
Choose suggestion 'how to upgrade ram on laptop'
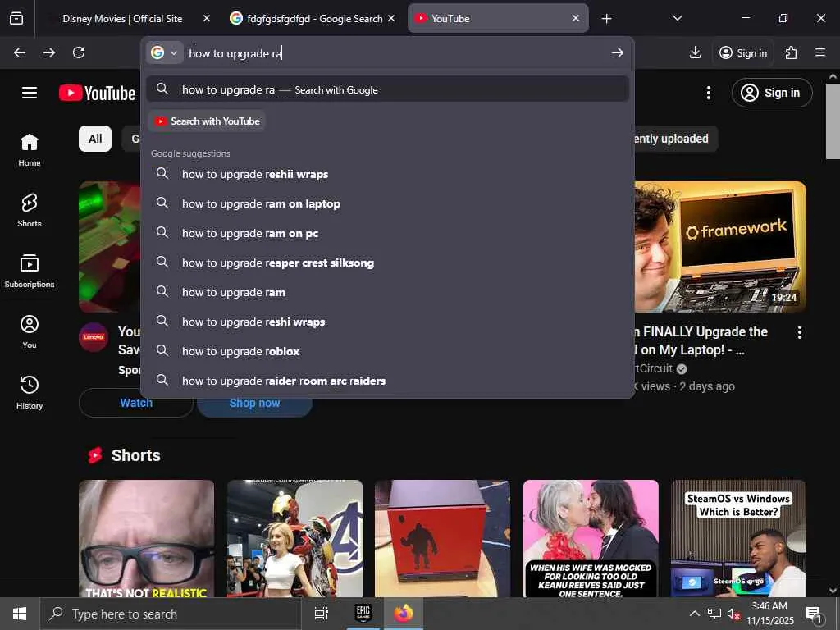click(x=387, y=203)
